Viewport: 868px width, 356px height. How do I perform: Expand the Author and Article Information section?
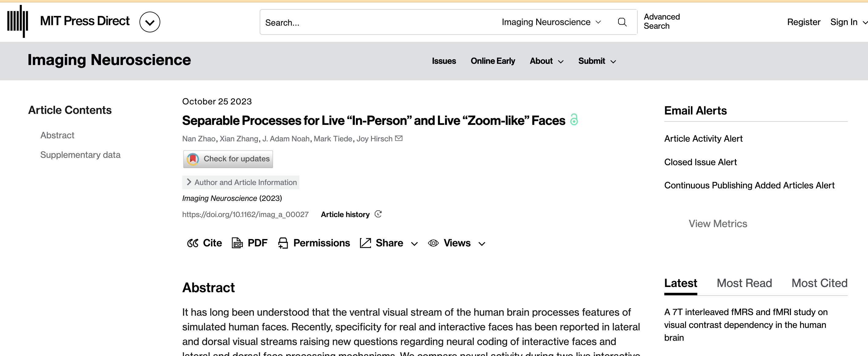point(240,182)
